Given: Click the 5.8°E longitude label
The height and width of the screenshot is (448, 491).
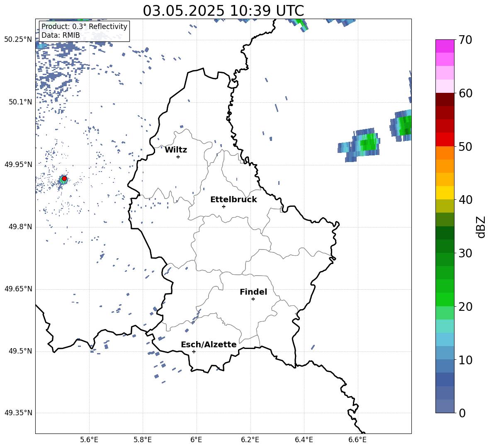Looking at the screenshot, I should click(x=143, y=440).
